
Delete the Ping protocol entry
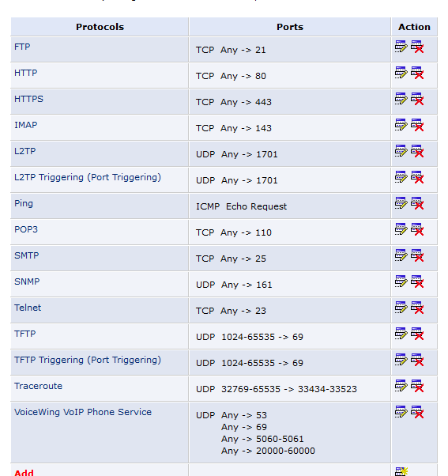click(x=417, y=203)
